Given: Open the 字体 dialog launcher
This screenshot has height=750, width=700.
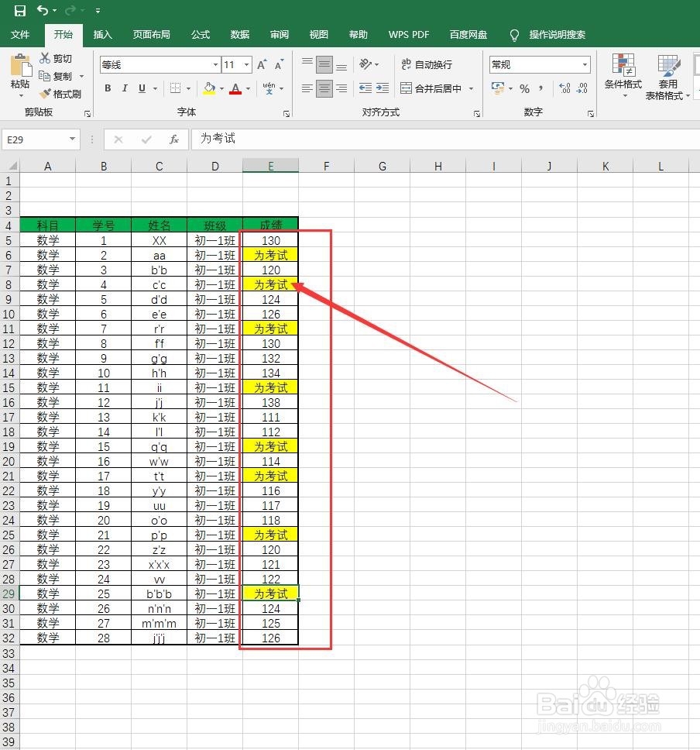Looking at the screenshot, I should [x=287, y=114].
